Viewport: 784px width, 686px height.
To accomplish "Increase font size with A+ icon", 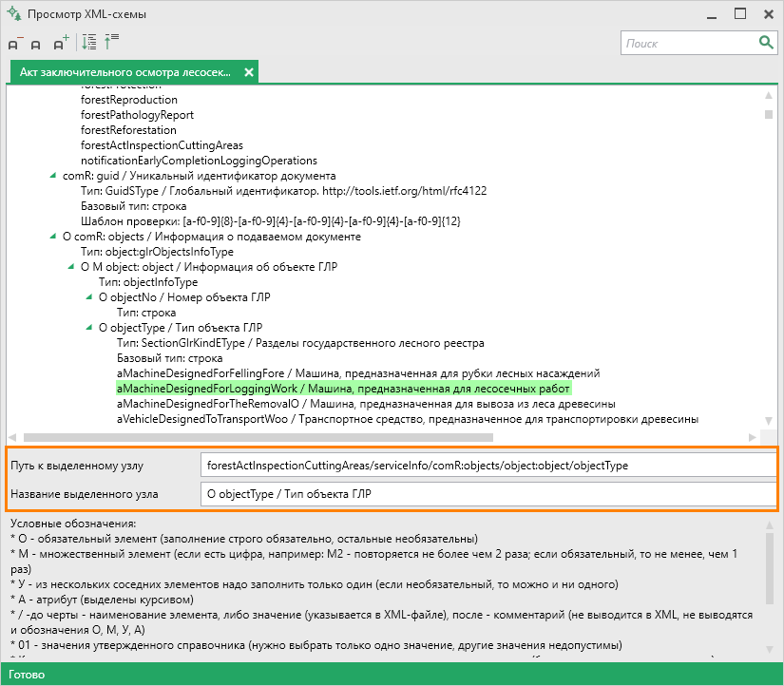I will 61,43.
